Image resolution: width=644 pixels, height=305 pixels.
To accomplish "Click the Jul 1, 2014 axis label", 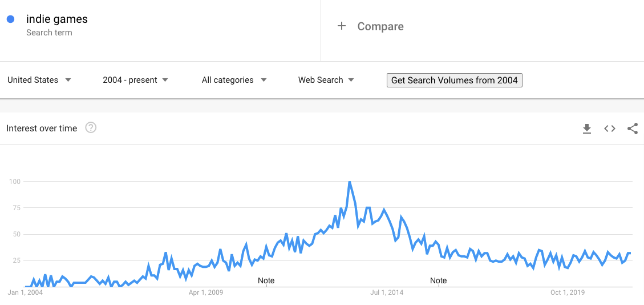I will pyautogui.click(x=387, y=293).
